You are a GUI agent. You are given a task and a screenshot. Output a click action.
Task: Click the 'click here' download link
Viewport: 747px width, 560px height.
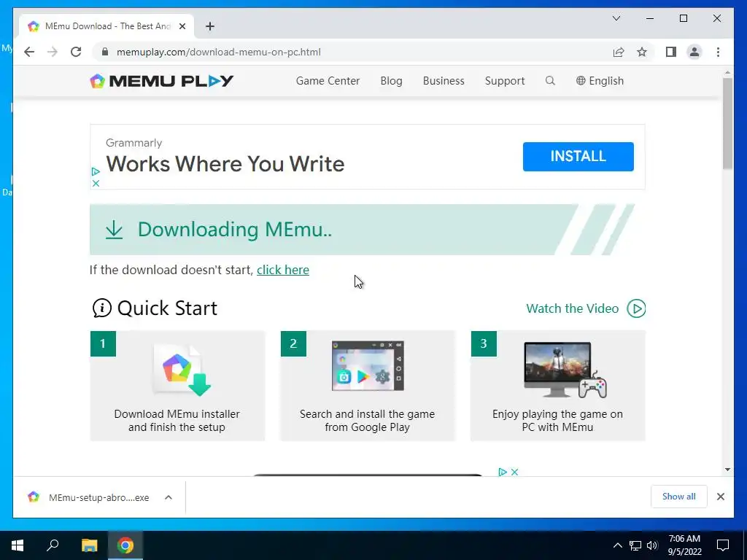pos(283,270)
